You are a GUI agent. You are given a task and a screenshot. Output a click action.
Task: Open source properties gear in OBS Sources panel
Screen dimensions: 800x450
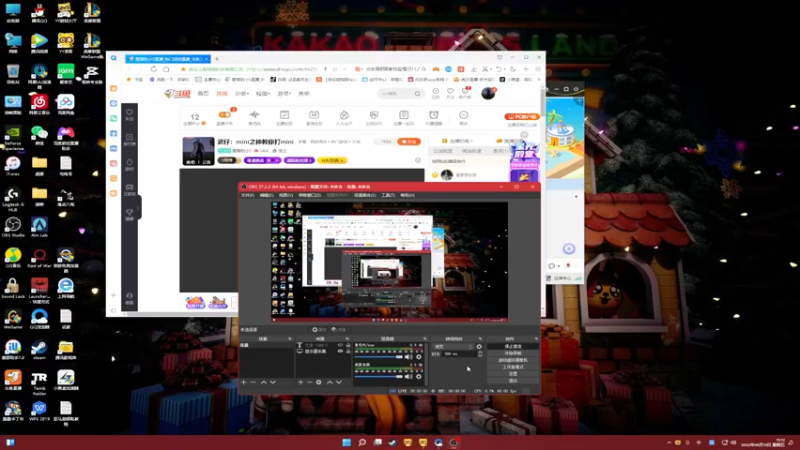point(319,382)
